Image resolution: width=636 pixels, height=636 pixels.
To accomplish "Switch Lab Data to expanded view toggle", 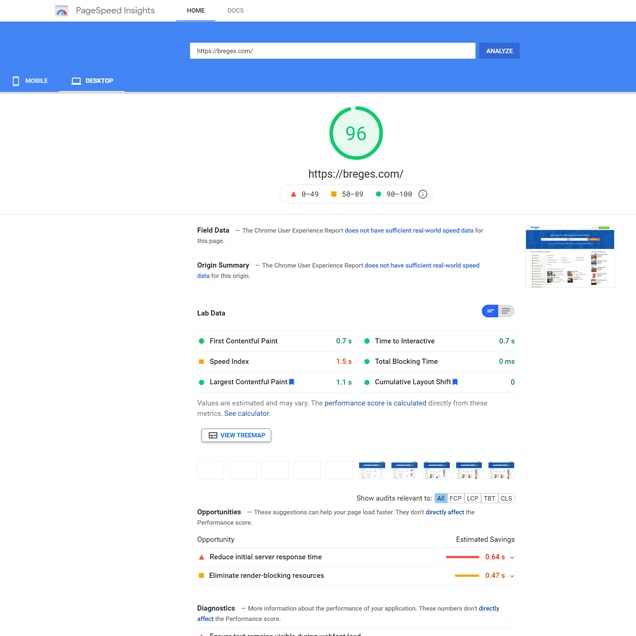I will (x=506, y=311).
